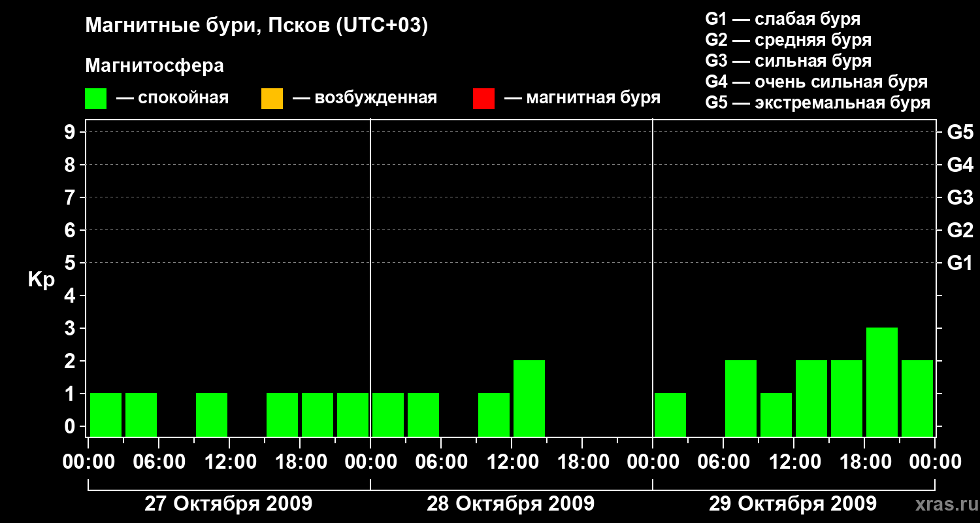
Task: Click the "спокойная" legend label
Action: click(x=184, y=98)
